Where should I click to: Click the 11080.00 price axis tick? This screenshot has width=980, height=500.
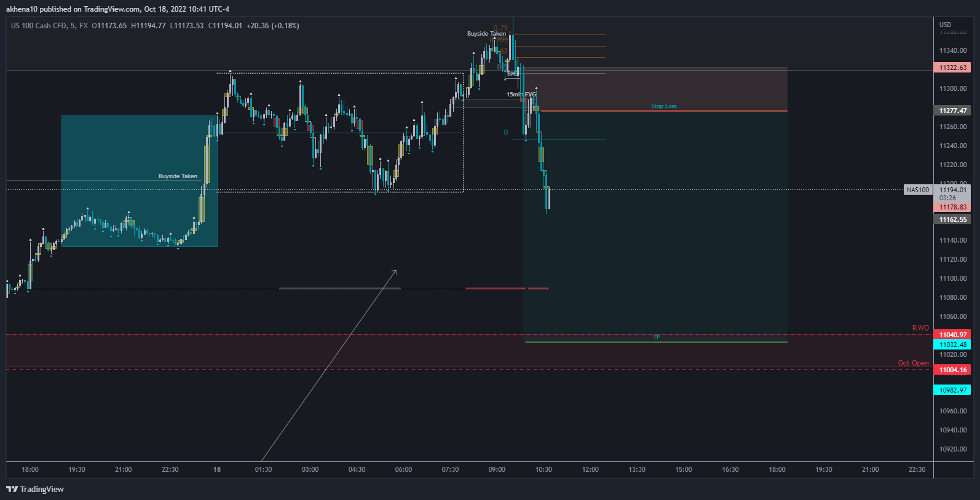pos(953,297)
